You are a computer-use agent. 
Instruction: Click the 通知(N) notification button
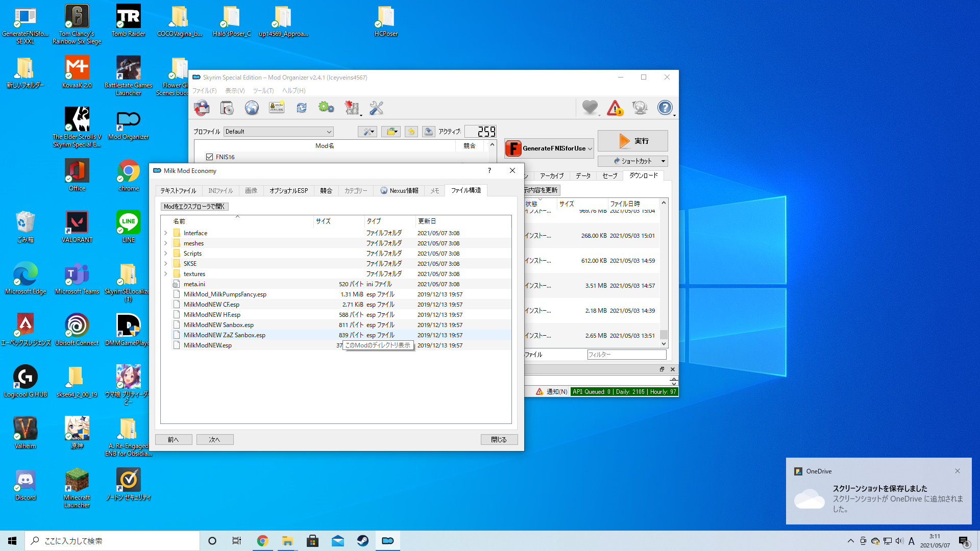[x=552, y=392]
